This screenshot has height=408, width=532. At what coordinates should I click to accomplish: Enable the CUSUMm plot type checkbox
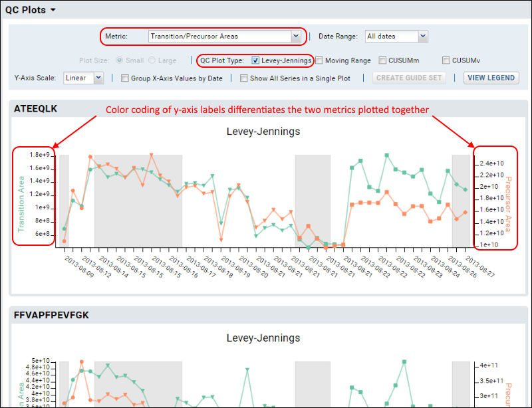tap(382, 60)
